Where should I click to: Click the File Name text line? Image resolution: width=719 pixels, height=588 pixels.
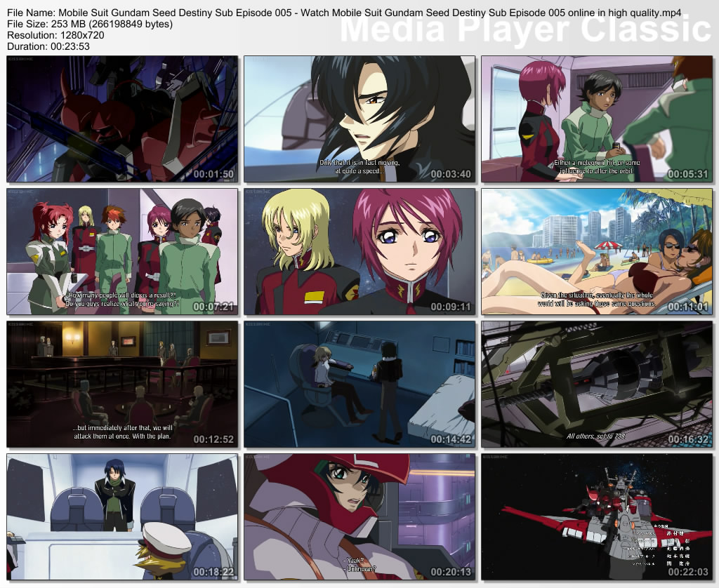[x=344, y=13]
